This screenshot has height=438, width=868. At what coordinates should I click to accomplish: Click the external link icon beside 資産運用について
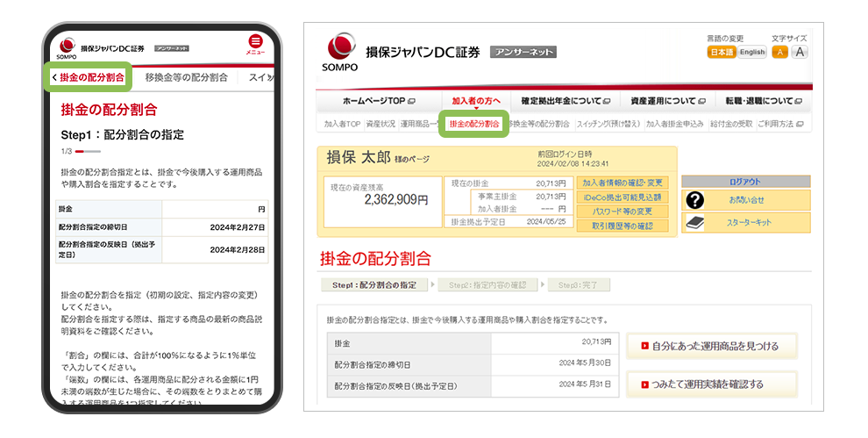702,102
